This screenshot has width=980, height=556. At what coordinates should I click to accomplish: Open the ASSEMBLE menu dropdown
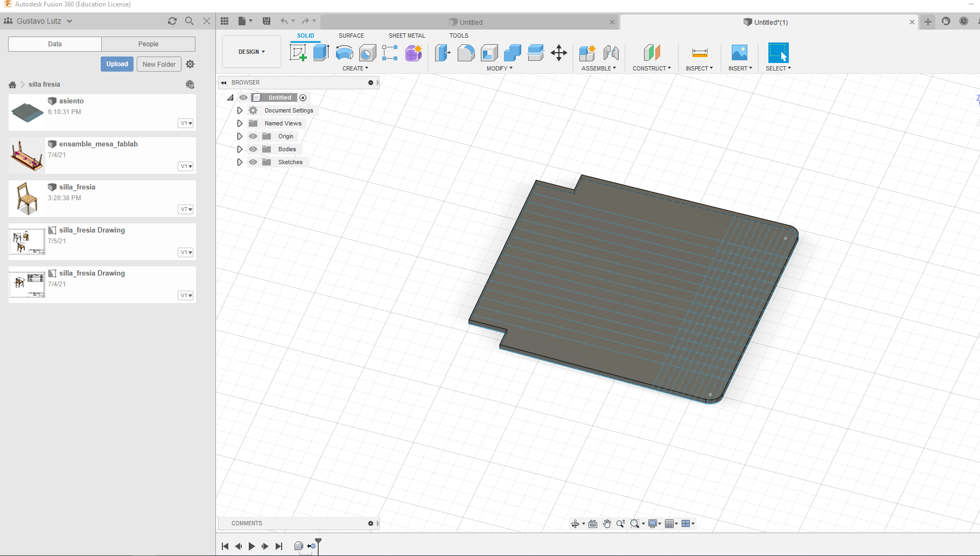pyautogui.click(x=599, y=68)
